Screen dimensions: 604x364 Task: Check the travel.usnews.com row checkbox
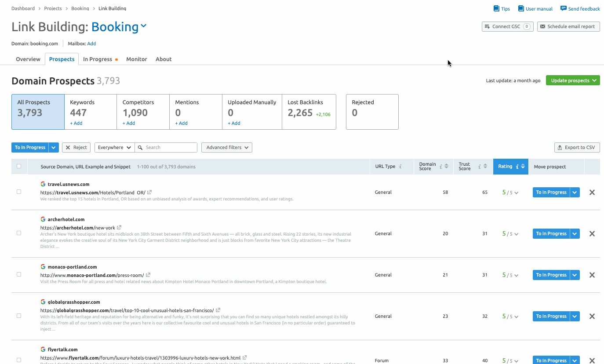click(19, 192)
